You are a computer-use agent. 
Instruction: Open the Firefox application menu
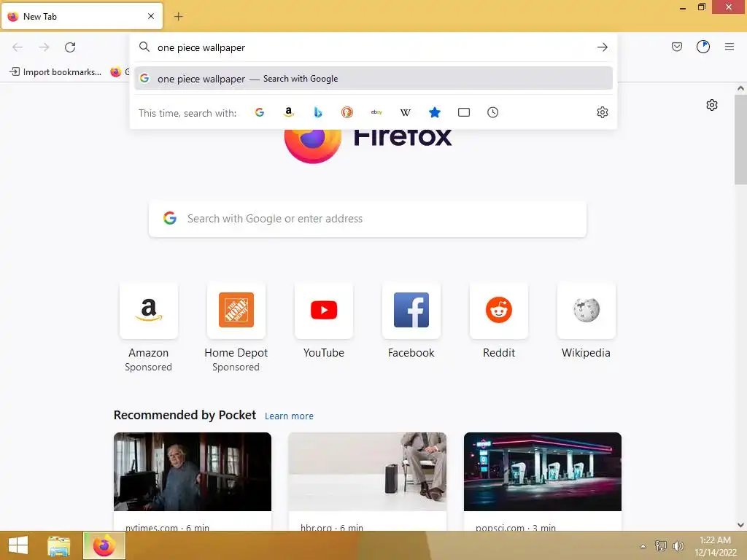pyautogui.click(x=729, y=47)
